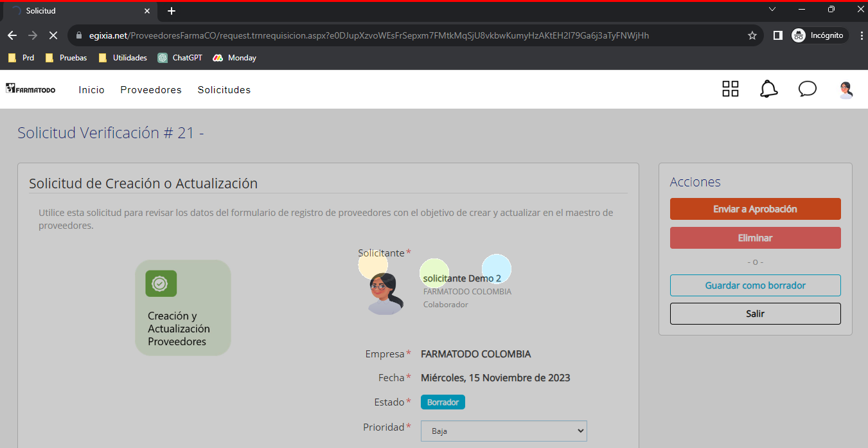
Task: Bookmark this page with star icon
Action: [752, 35]
